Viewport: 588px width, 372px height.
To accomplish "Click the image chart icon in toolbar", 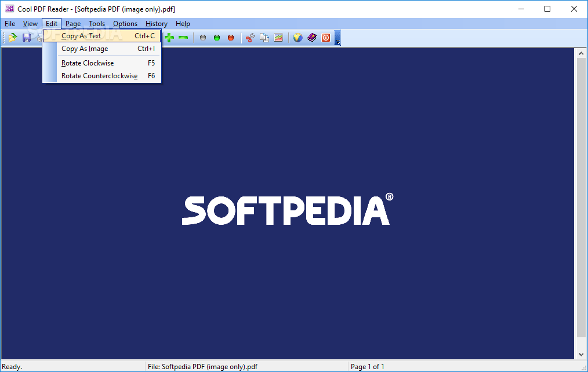I will point(278,38).
